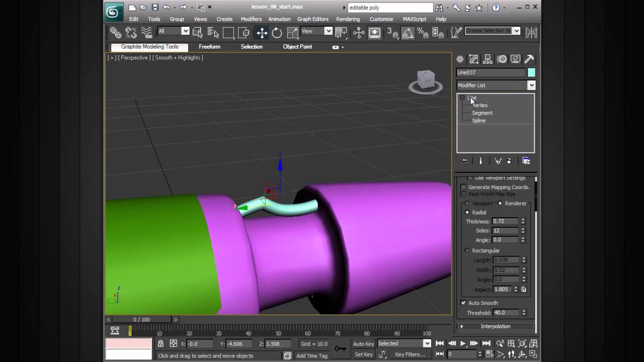
Task: Select the Select and Link tool
Action: click(116, 33)
